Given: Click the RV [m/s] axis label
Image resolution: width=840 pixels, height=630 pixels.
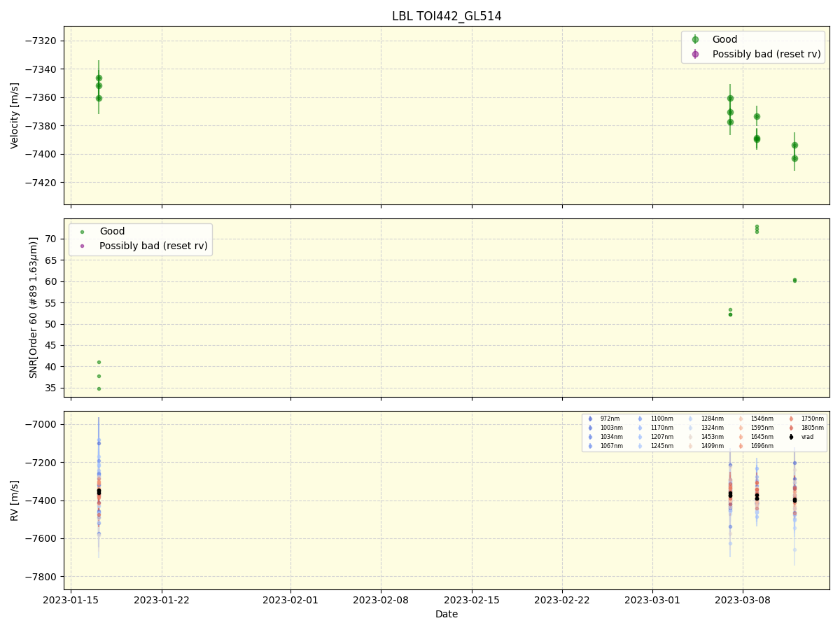Looking at the screenshot, I should click(15, 500).
